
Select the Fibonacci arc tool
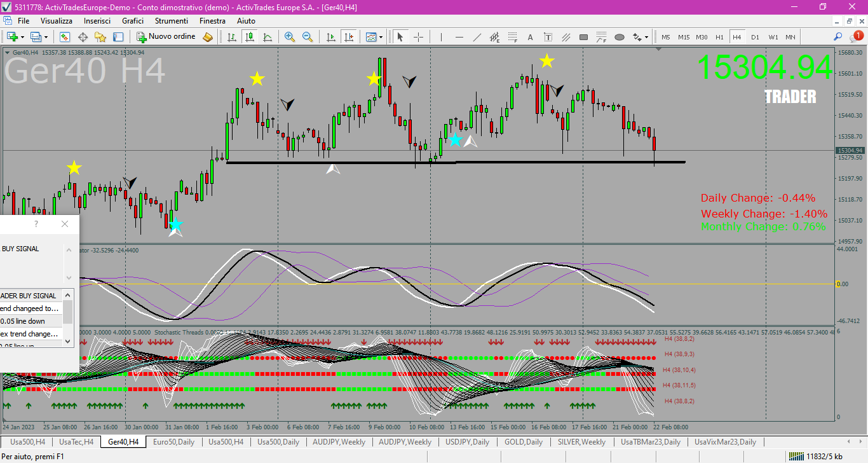tap(602, 37)
